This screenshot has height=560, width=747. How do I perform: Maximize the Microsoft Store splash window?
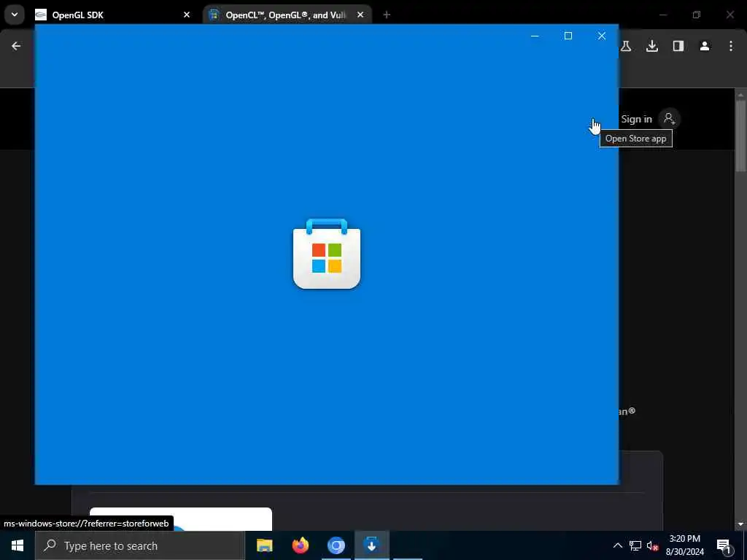[x=568, y=36]
